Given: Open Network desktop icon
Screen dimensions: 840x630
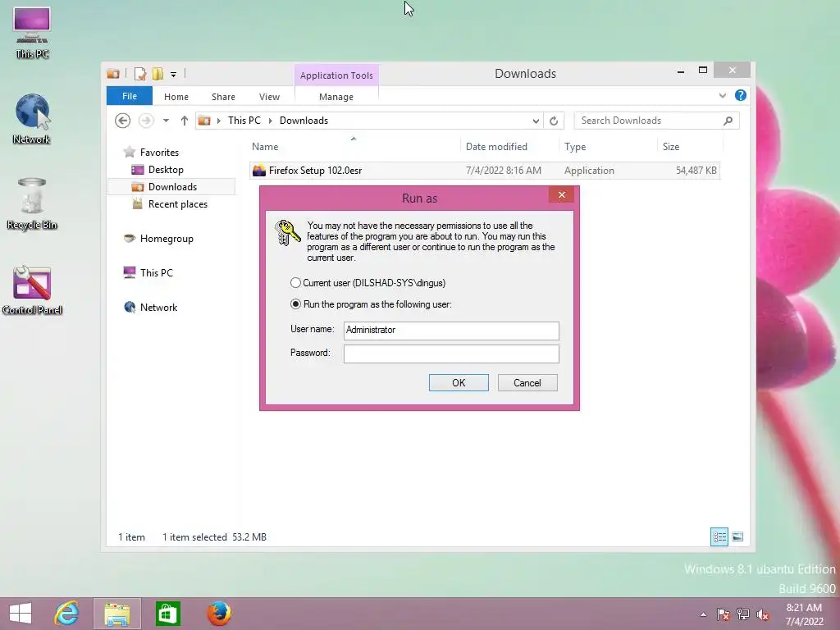Looking at the screenshot, I should coord(32,118).
